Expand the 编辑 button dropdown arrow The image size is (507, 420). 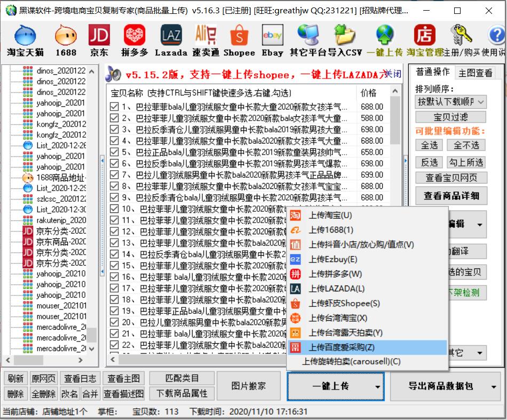[x=480, y=224]
